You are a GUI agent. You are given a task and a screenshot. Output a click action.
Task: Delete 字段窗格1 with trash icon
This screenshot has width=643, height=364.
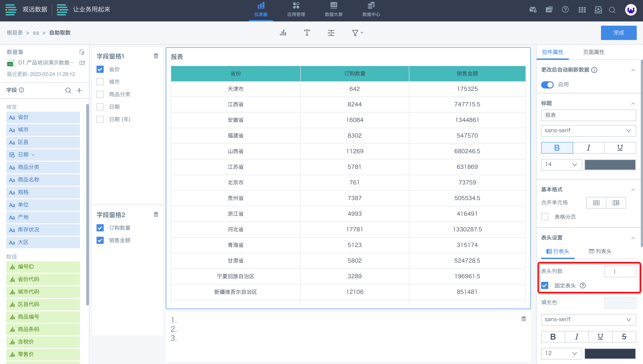[156, 56]
